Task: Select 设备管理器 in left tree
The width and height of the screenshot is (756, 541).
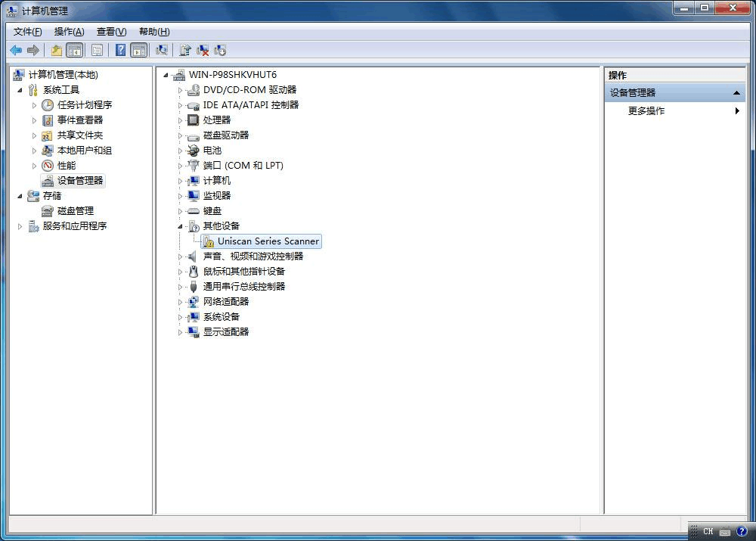Action: pyautogui.click(x=79, y=181)
